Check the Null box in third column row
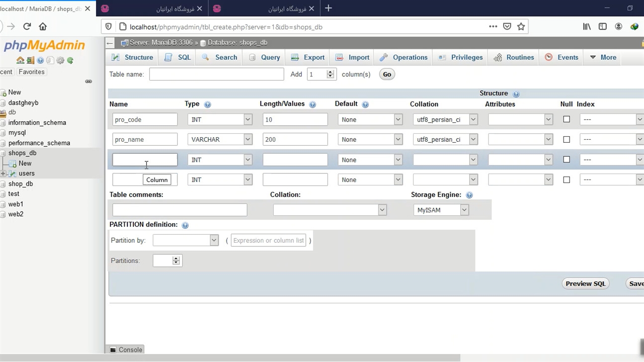The width and height of the screenshot is (644, 362). tap(567, 159)
